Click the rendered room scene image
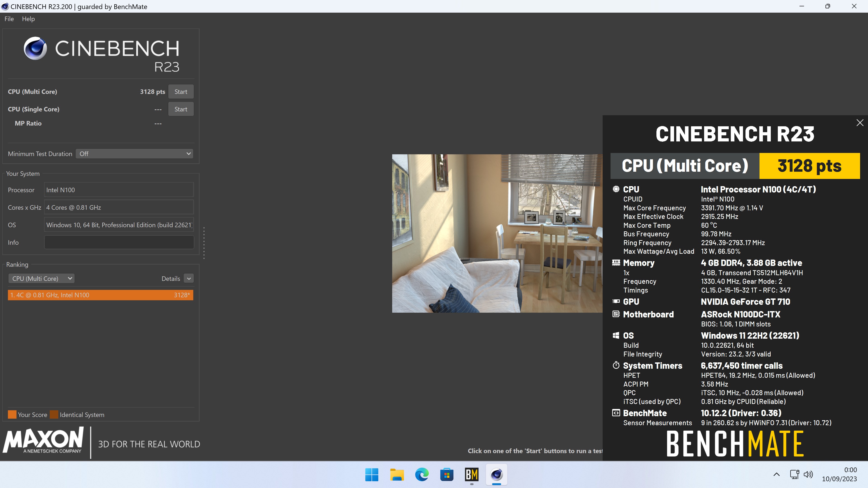The image size is (868, 488). point(497,233)
